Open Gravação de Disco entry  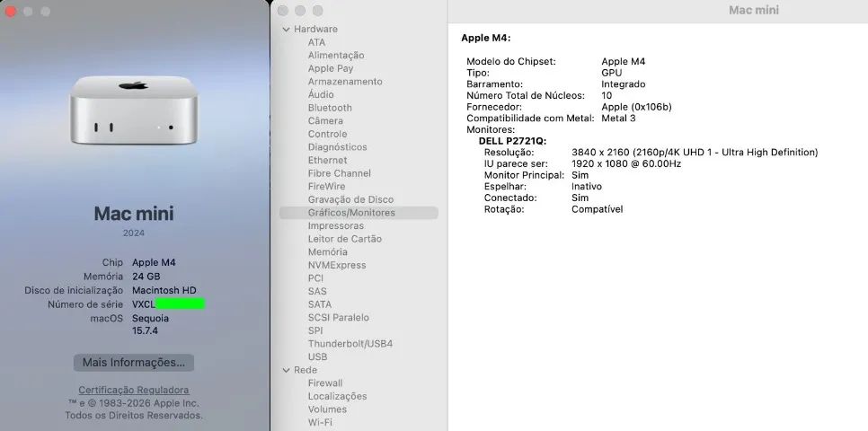click(351, 199)
